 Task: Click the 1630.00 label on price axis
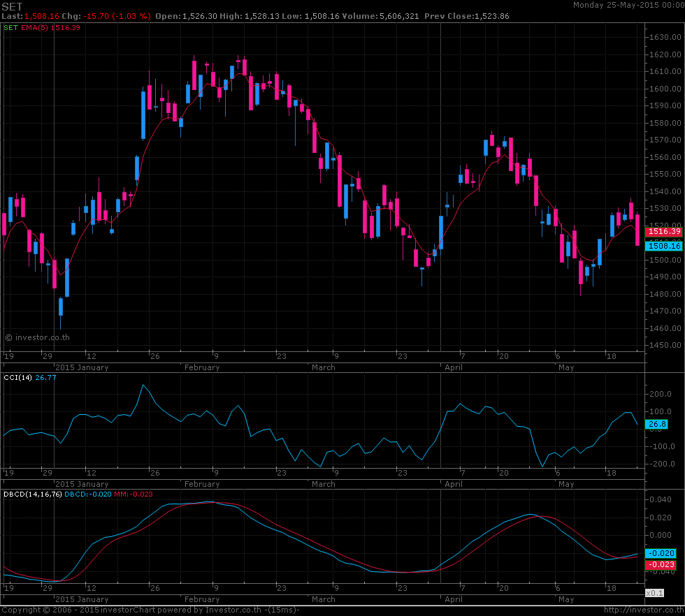click(x=665, y=37)
